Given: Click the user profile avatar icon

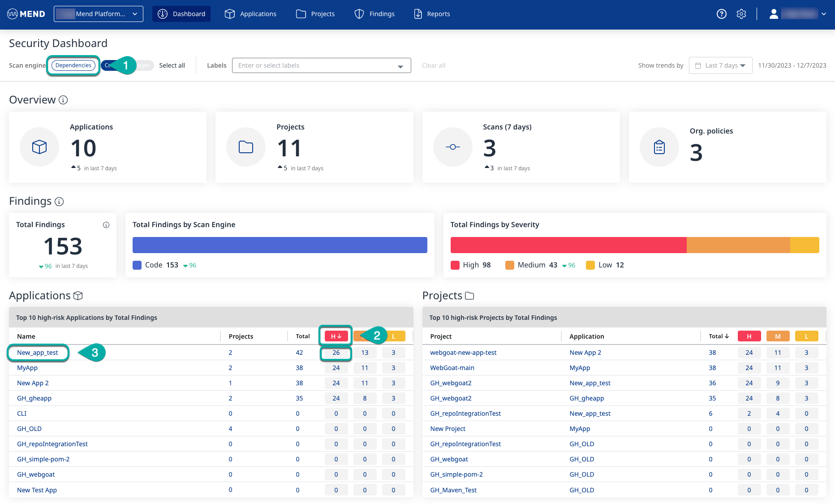Looking at the screenshot, I should [x=774, y=14].
